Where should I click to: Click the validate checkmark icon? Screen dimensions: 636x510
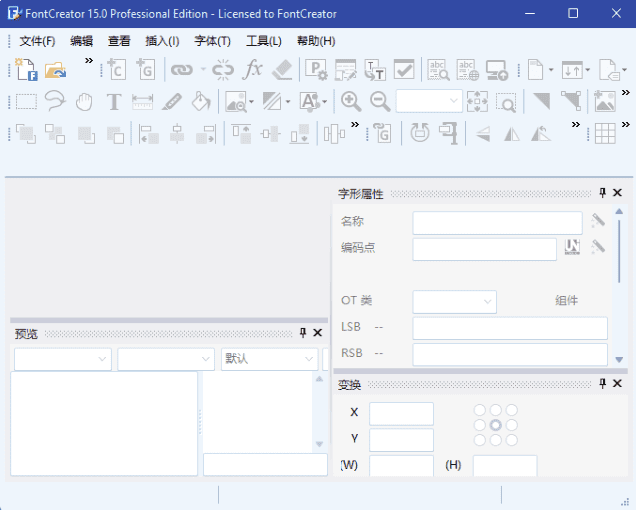pyautogui.click(x=404, y=69)
